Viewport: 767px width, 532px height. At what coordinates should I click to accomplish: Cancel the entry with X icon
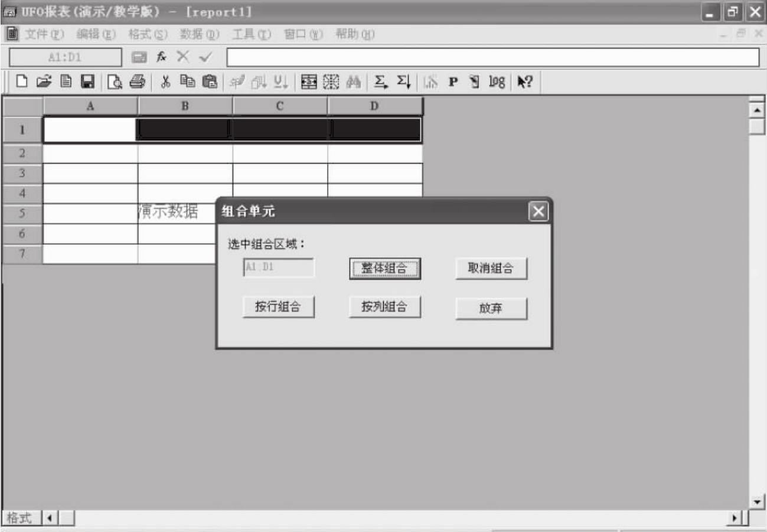(183, 57)
